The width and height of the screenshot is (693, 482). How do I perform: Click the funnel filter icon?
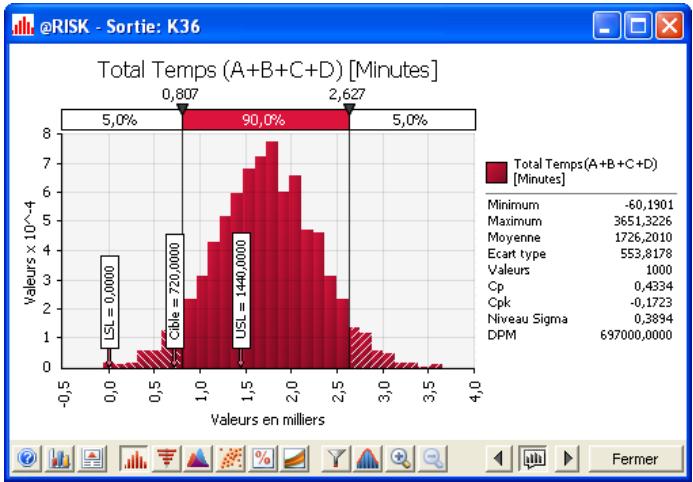click(336, 458)
